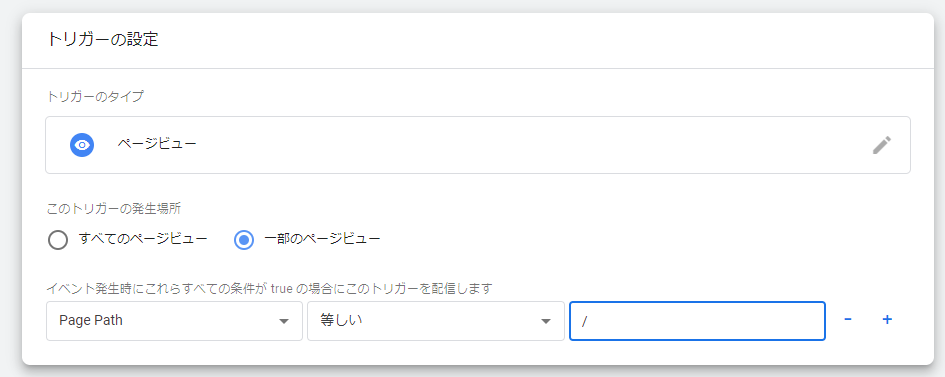Remove condition row with the minus icon
Screen dimensions: 945x377
847,320
